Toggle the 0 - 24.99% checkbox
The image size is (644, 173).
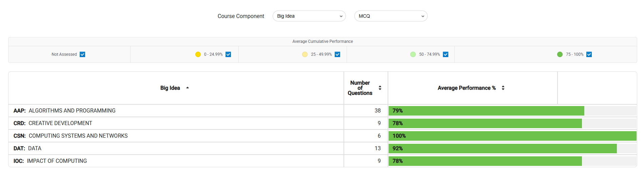coord(228,54)
